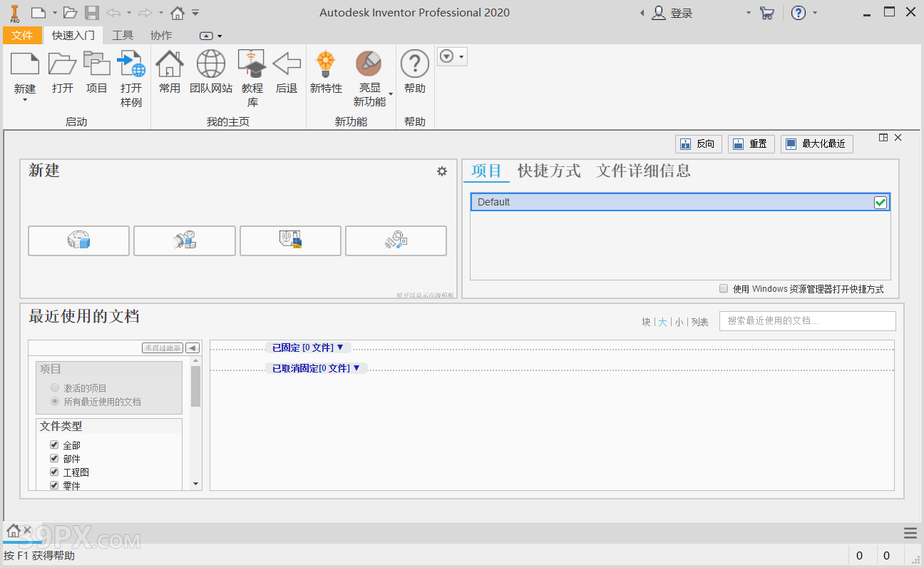Open the hamburger menu at bottom right

coord(910,533)
